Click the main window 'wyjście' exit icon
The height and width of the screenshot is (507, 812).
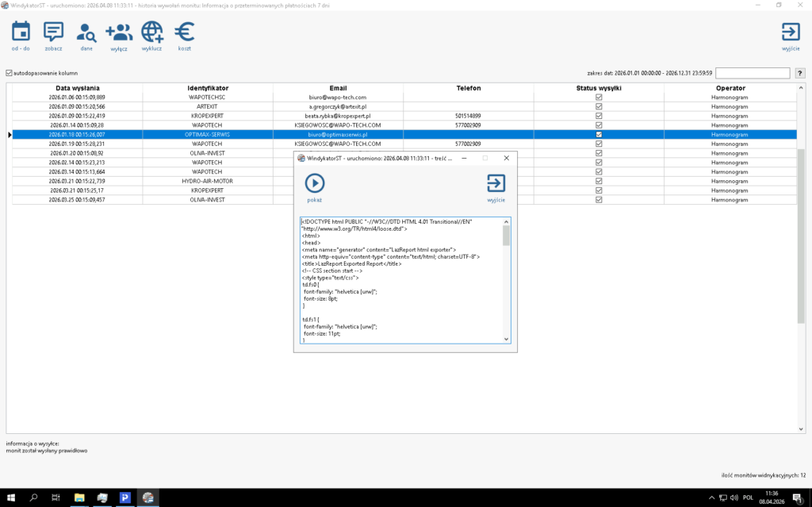(790, 33)
